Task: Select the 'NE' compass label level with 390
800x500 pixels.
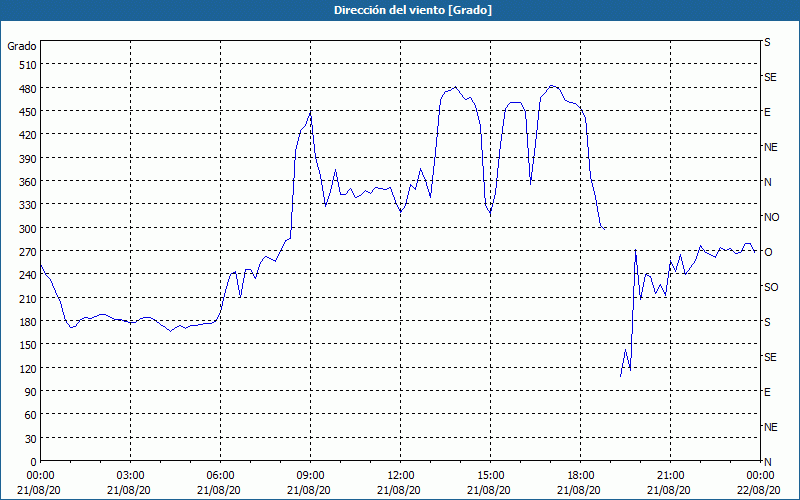Action: pyautogui.click(x=771, y=147)
